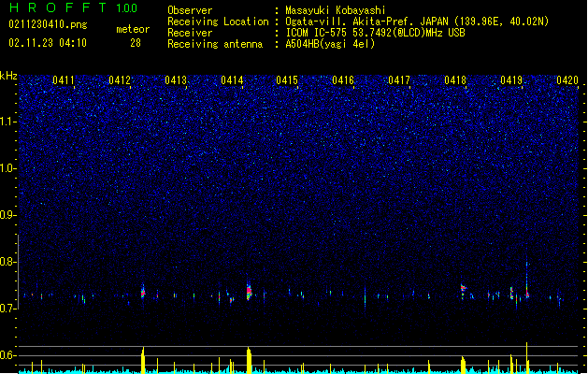
Task: Click the HROFFT title text
Action: [x=58, y=7]
